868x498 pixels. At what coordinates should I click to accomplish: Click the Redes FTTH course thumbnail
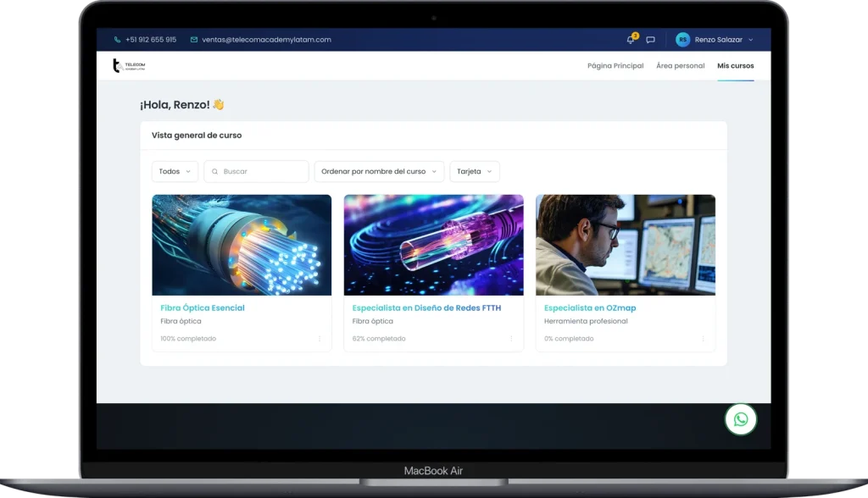pos(433,245)
